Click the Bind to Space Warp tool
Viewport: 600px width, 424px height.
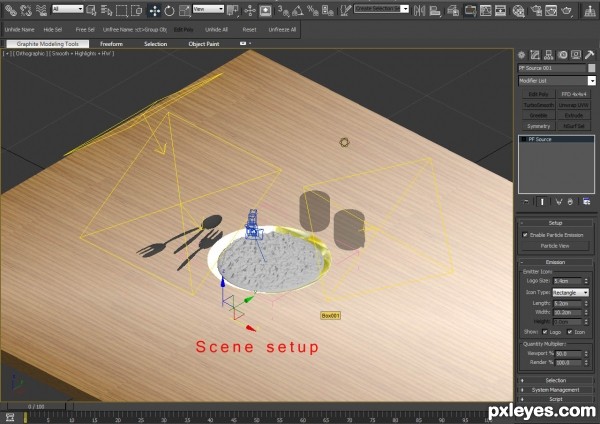(41, 10)
